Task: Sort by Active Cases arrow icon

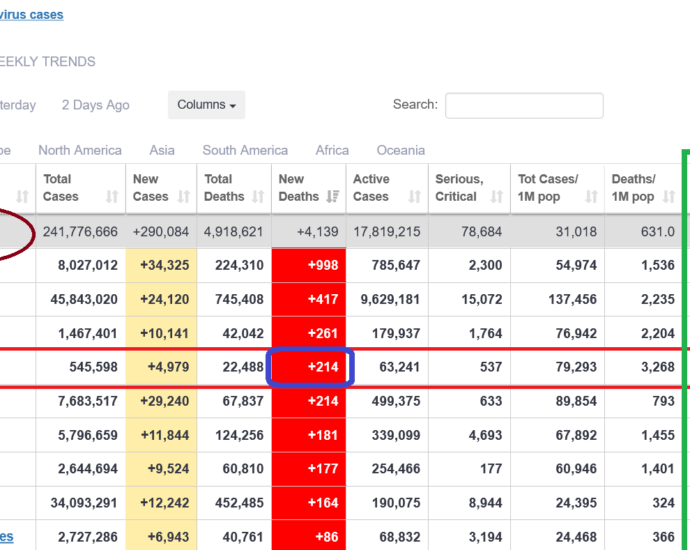Action: [x=415, y=197]
